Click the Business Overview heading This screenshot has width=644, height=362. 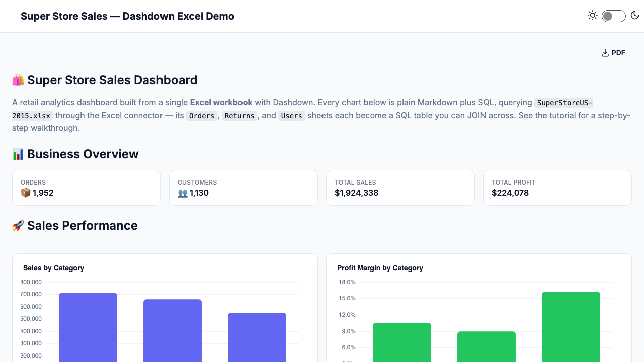[x=83, y=154]
